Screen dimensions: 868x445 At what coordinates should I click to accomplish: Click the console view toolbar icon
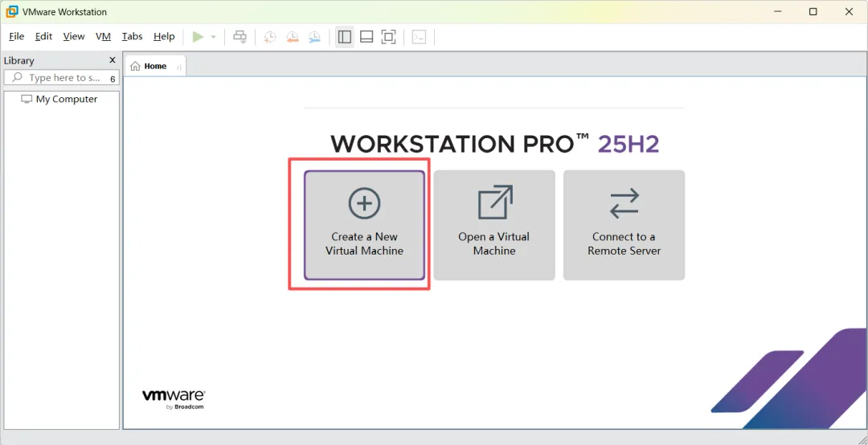coord(419,37)
